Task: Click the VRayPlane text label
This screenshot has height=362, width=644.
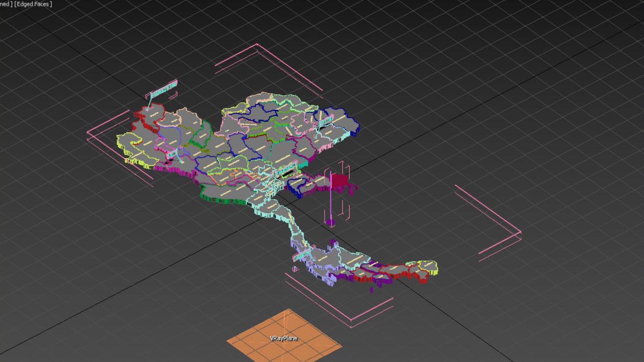Action: (x=284, y=338)
